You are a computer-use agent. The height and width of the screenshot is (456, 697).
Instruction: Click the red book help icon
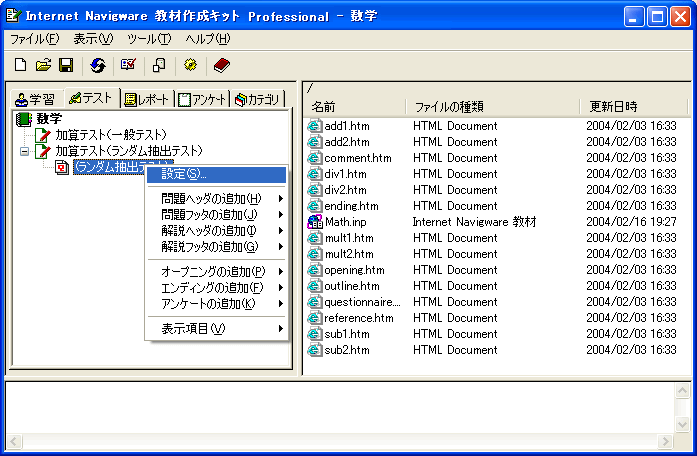[221, 65]
